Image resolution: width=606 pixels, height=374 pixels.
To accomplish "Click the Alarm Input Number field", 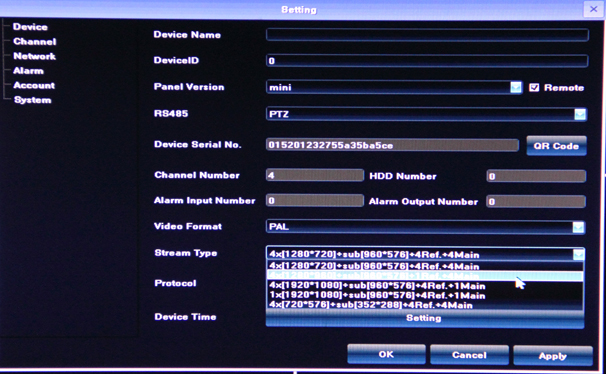I will (315, 201).
